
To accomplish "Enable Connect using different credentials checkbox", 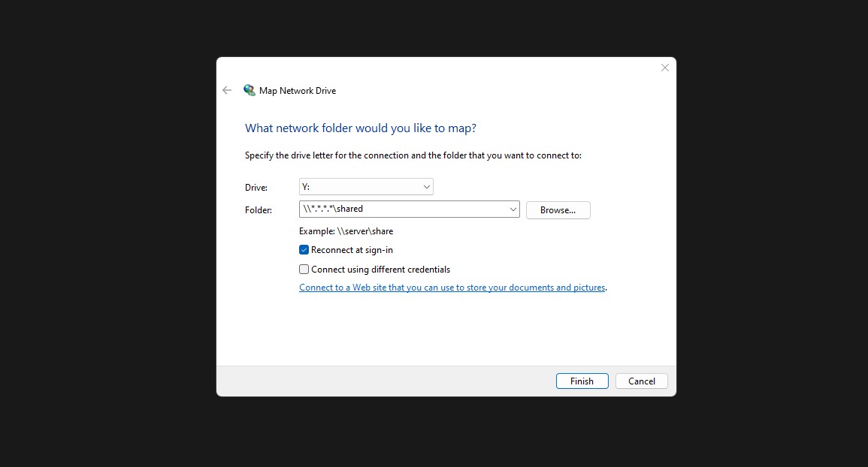I will (x=304, y=270).
